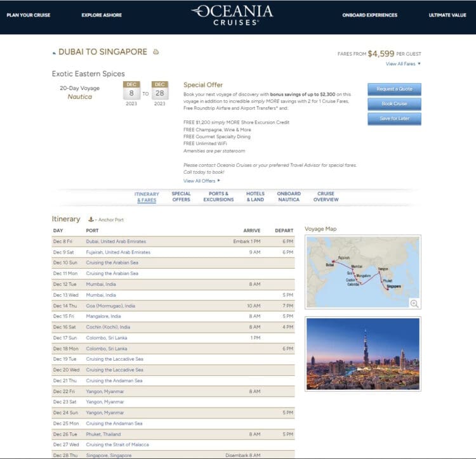Zoom the voyage map with magnifier icon
Image resolution: width=476 pixels, height=459 pixels.
(414, 304)
